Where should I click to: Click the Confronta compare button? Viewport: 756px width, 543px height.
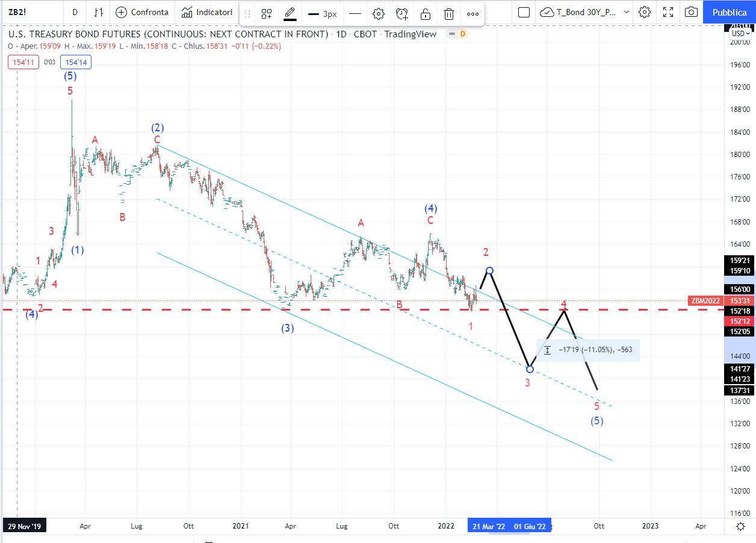[x=142, y=12]
